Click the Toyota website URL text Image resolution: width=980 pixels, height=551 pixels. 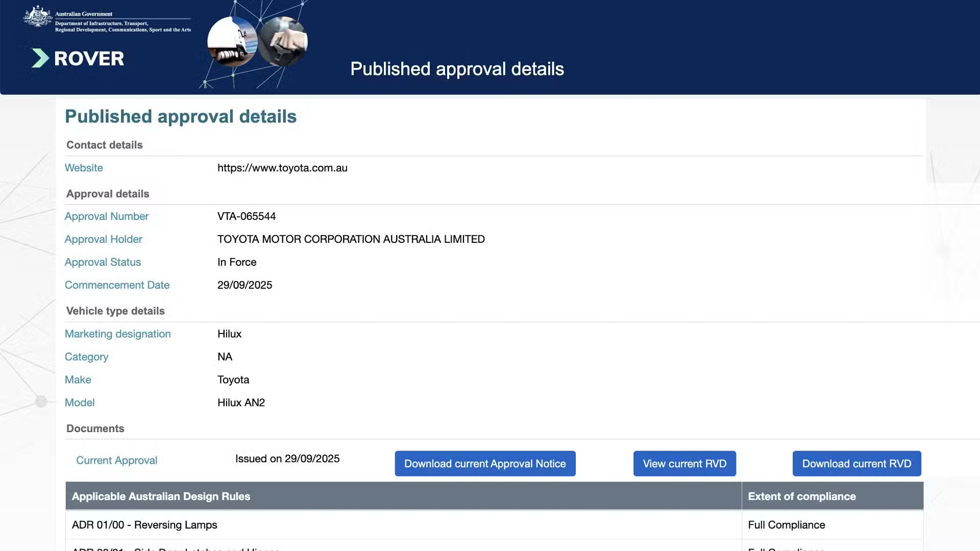click(x=282, y=168)
